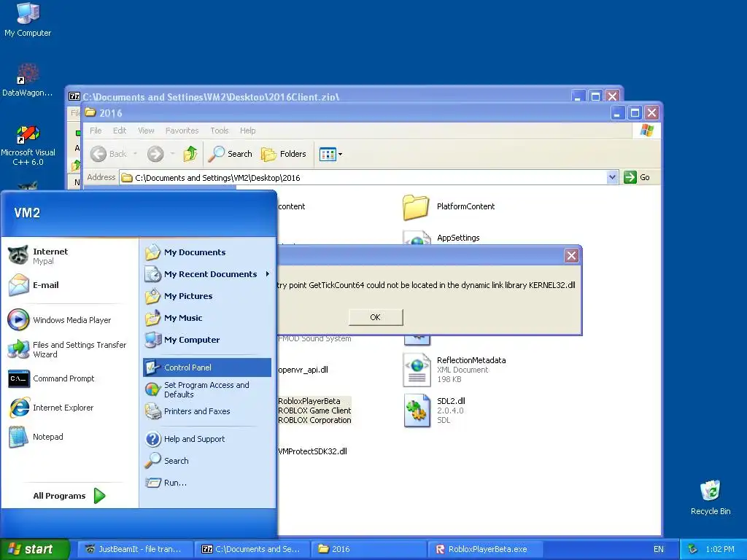Open the Edit menu
The image size is (747, 560).
click(x=120, y=131)
